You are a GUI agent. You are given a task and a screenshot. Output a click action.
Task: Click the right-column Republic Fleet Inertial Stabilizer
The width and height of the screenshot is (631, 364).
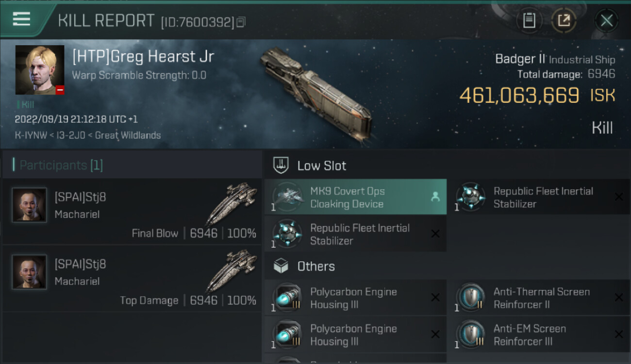click(543, 198)
